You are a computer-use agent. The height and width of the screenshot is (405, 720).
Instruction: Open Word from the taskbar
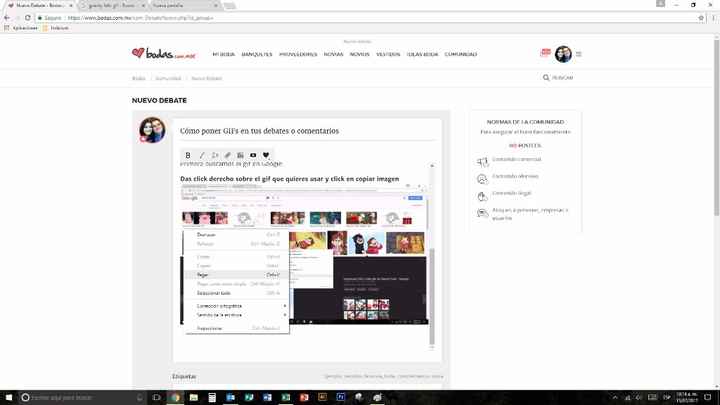267,398
